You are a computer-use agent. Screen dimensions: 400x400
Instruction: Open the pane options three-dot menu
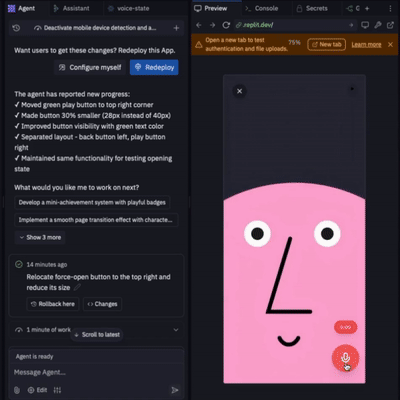pos(390,8)
